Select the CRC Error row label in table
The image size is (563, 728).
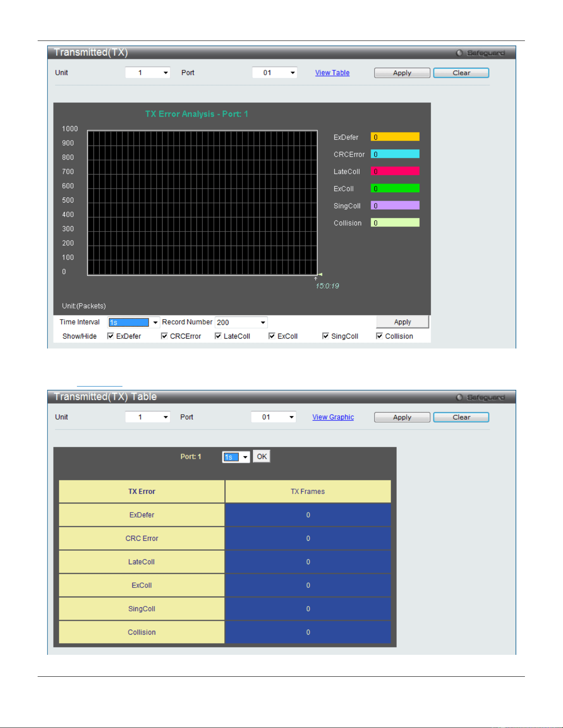(x=142, y=538)
